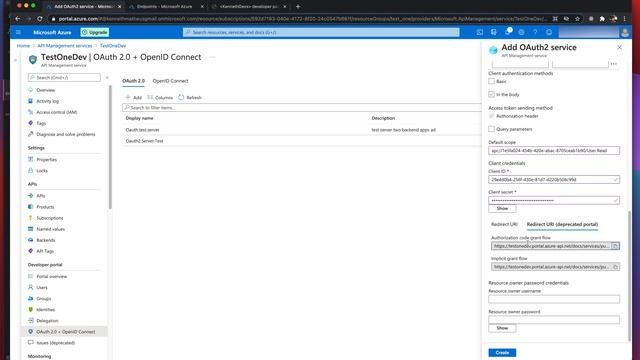Open Diagnose and solve problems
The width and height of the screenshot is (640, 360).
pyautogui.click(x=65, y=134)
